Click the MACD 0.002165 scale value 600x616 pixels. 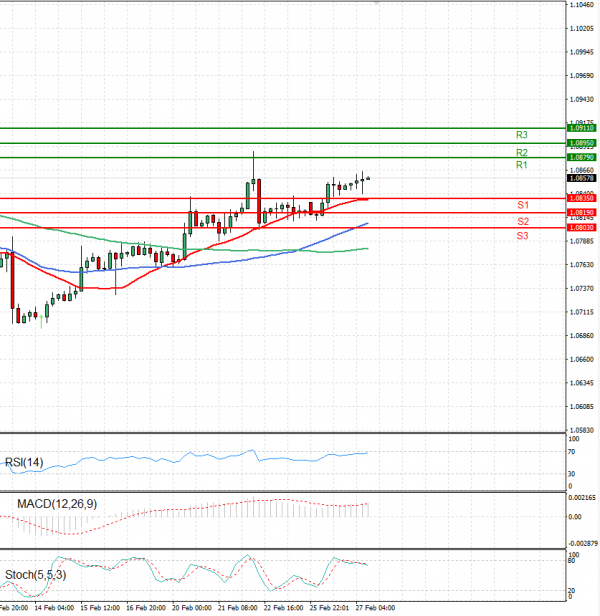[x=582, y=498]
